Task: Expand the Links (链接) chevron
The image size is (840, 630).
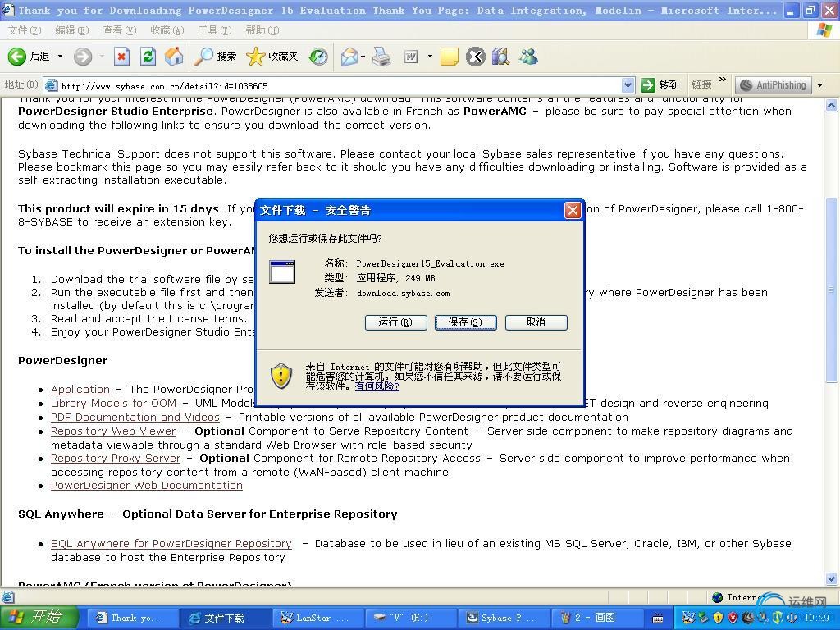Action: [723, 80]
